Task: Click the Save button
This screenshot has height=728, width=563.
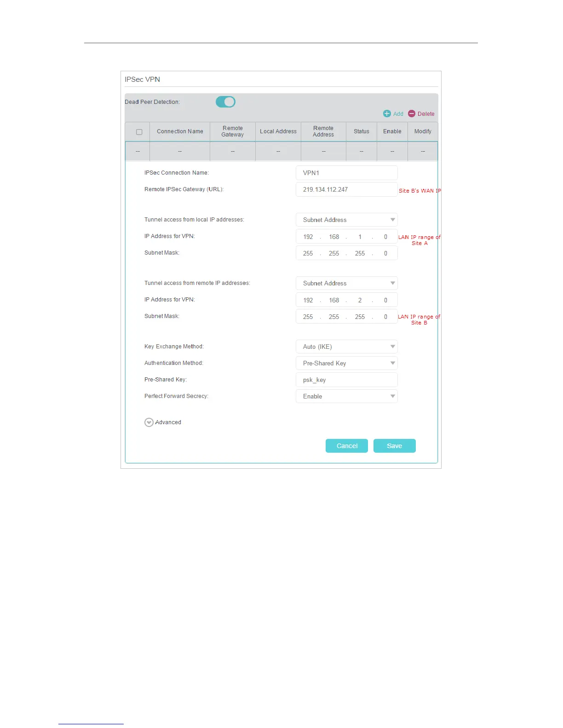Action: 395,446
